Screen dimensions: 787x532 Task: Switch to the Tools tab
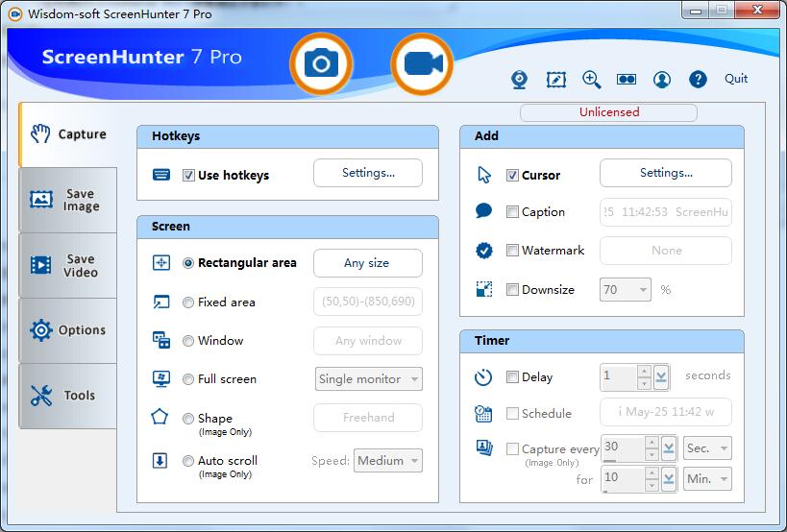pos(68,396)
